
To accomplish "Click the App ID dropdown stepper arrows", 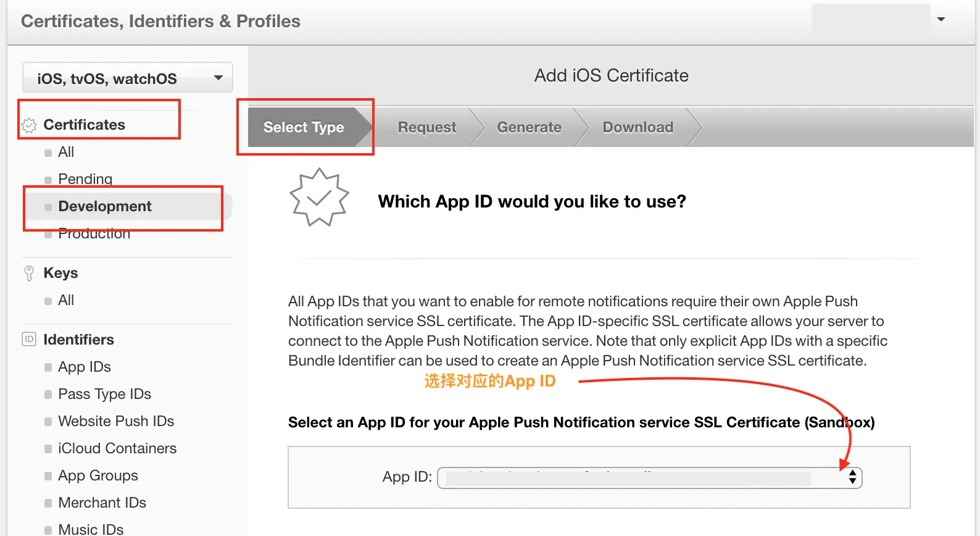I will click(x=852, y=477).
